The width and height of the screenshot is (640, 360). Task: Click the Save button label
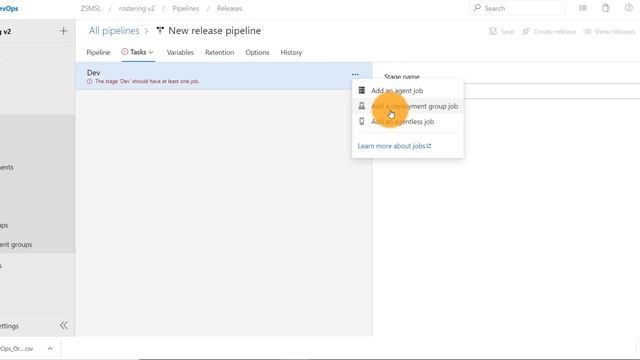pyautogui.click(x=507, y=31)
